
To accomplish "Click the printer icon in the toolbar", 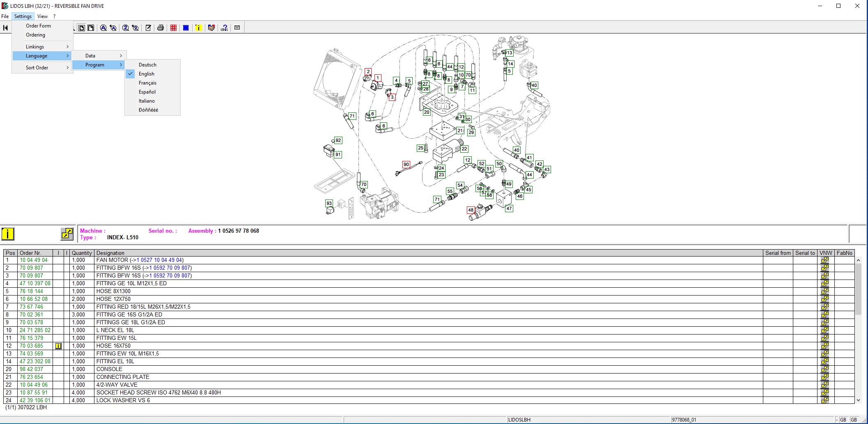I will click(x=161, y=28).
